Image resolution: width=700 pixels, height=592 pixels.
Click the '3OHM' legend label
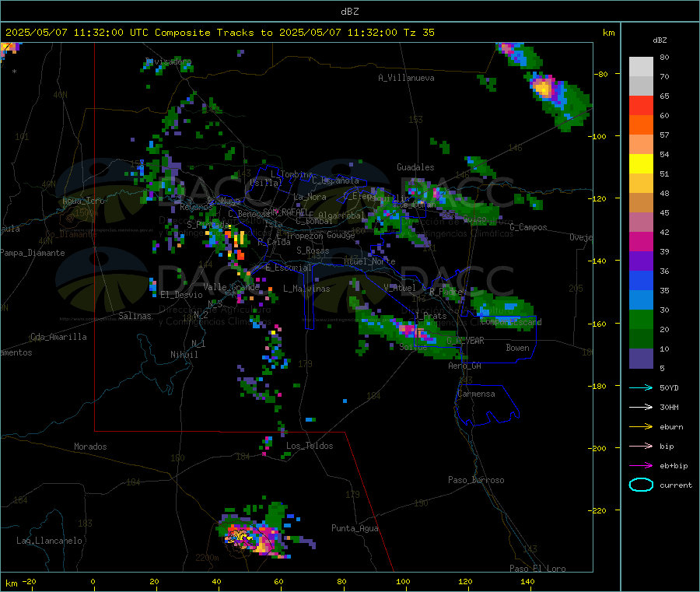(x=669, y=407)
